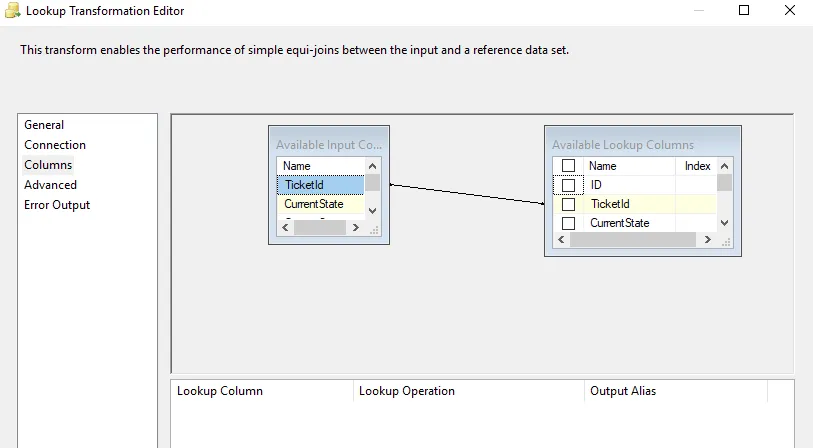813x448 pixels.
Task: Select CurrentState row in Available Lookup Columns
Action: pyautogui.click(x=635, y=223)
